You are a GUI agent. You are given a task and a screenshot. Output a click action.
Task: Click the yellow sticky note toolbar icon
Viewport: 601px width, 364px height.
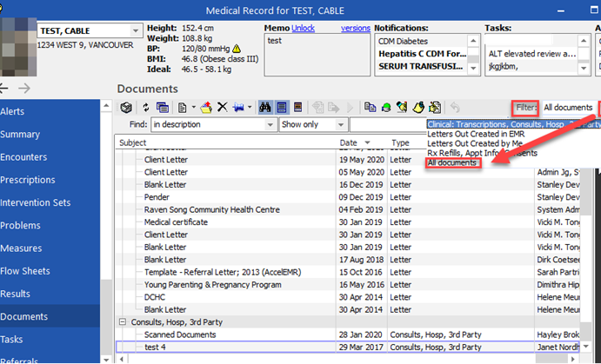pos(418,108)
